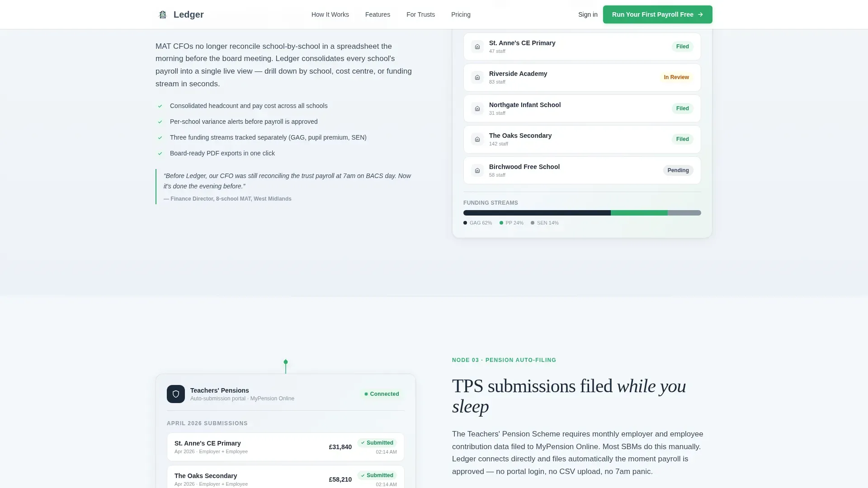Click the home icon beside Riverside Academy

pos(477,77)
